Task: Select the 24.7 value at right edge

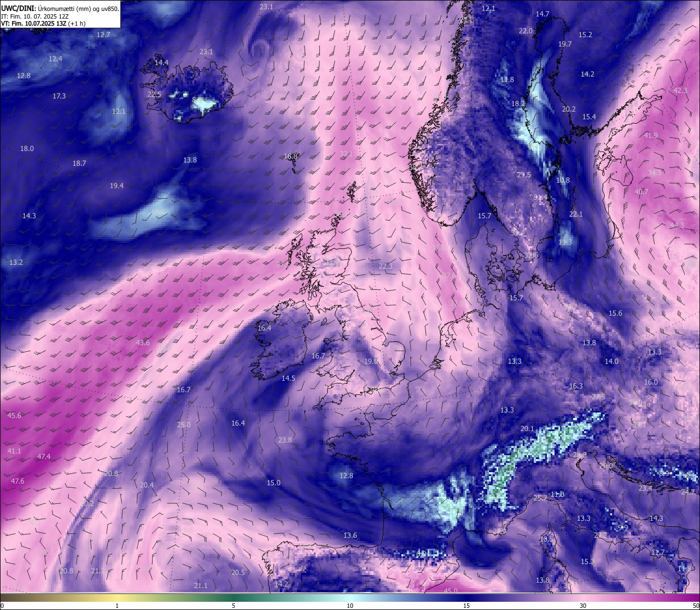Action: click(688, 492)
